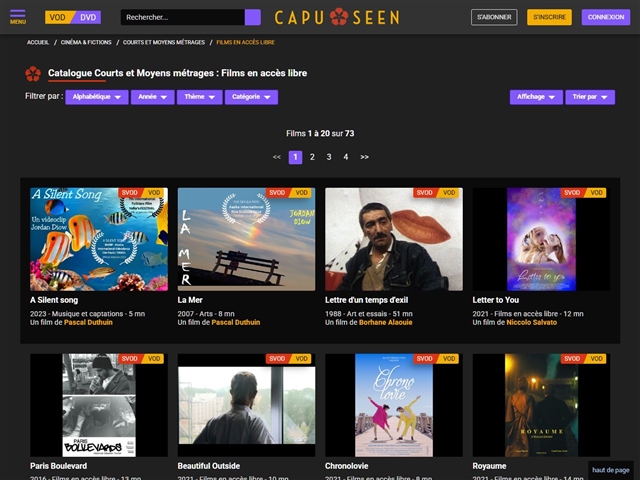Open Beautiful Outside film thumbnail

tap(246, 405)
